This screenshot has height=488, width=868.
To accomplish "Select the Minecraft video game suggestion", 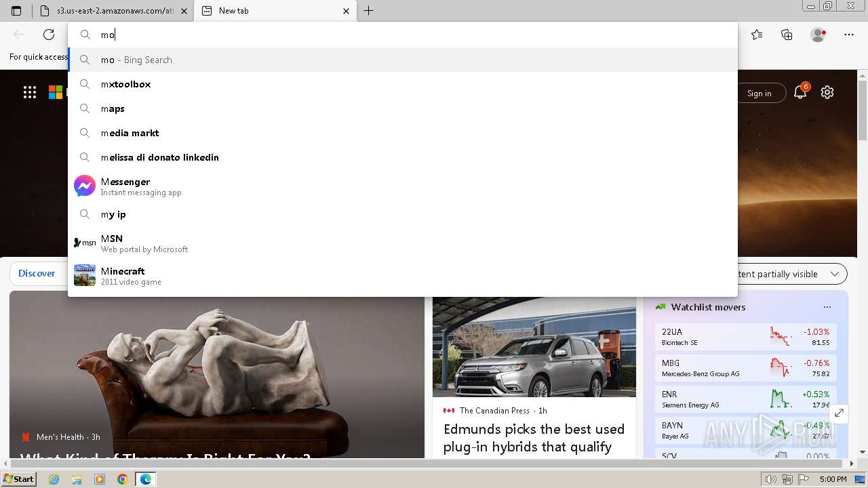I will 403,276.
